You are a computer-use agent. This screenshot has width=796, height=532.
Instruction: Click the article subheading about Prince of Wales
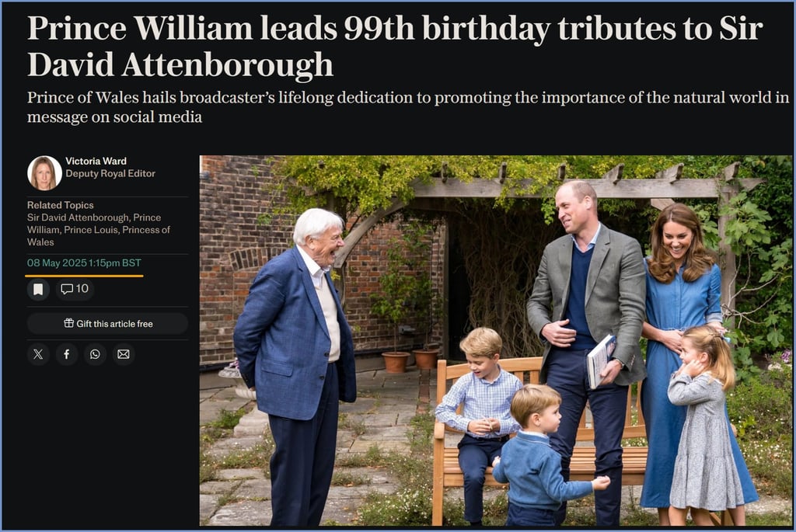tap(408, 107)
